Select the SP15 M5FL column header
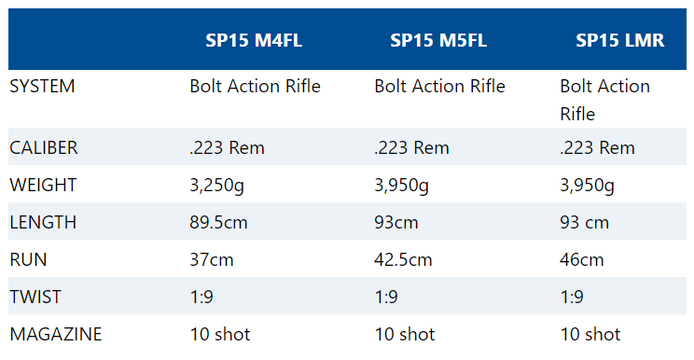694x360 pixels. 438,40
